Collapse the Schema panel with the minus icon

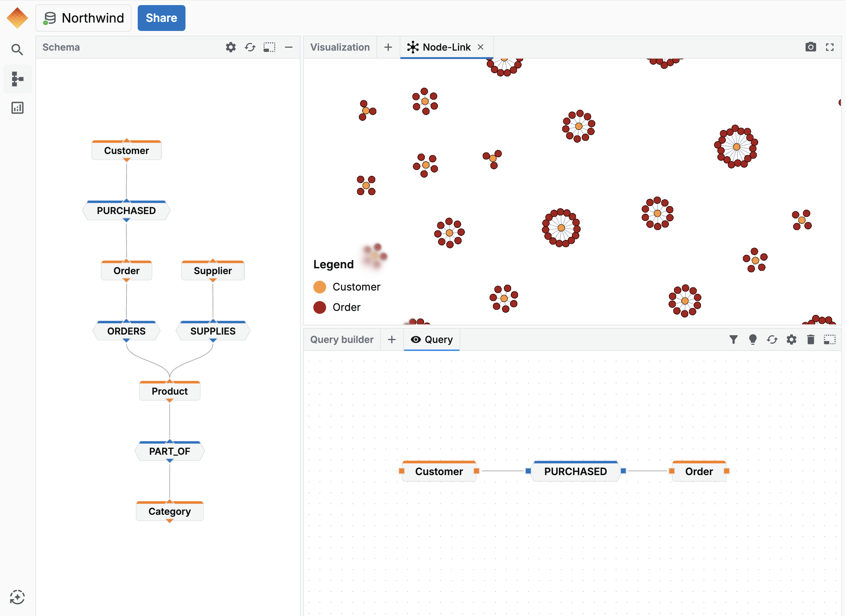tap(289, 47)
